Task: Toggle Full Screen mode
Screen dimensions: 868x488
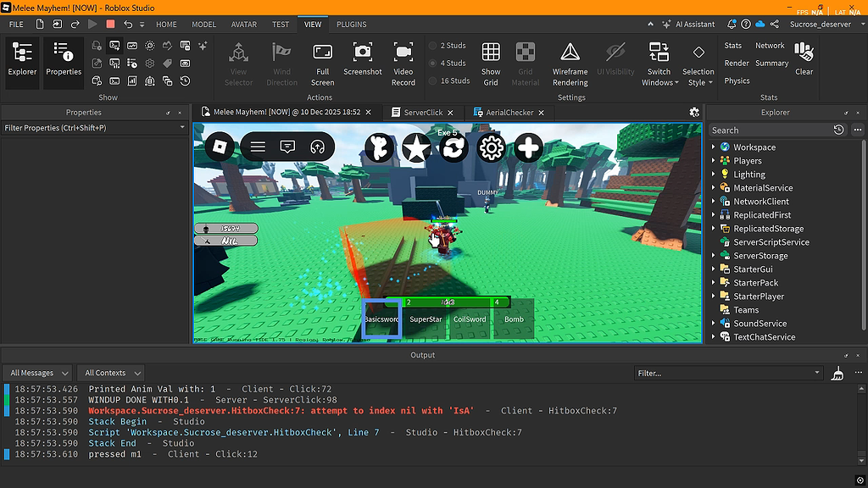Action: coord(322,59)
